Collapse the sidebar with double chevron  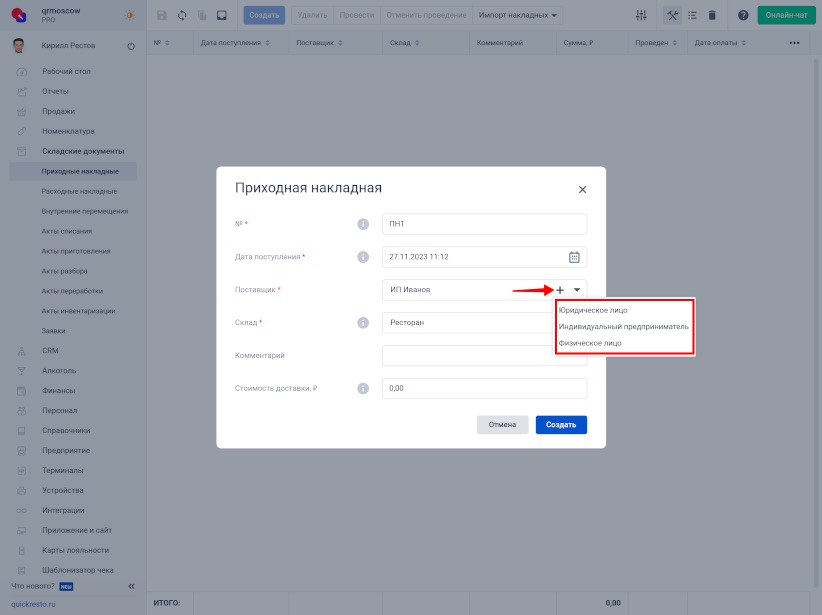131,586
